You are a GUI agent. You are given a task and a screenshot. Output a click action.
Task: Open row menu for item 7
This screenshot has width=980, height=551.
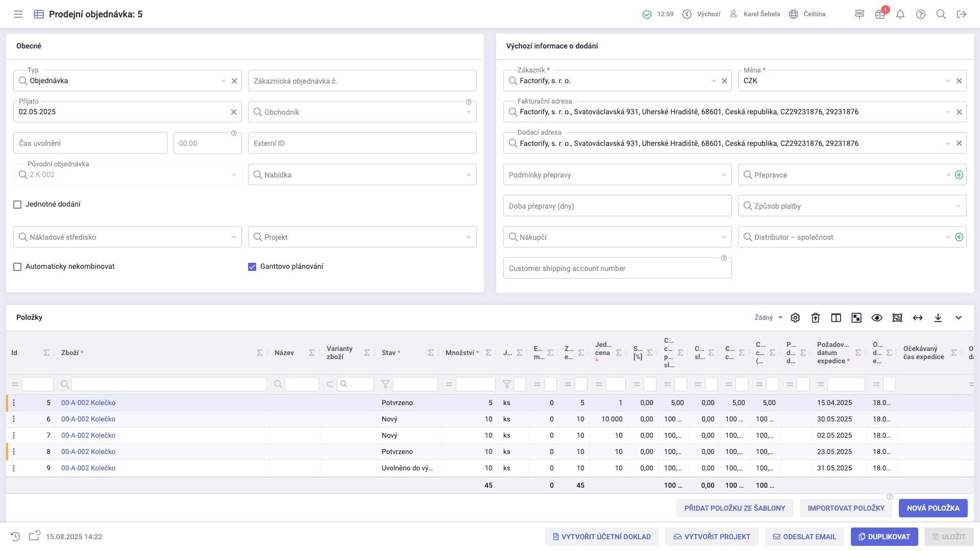14,435
